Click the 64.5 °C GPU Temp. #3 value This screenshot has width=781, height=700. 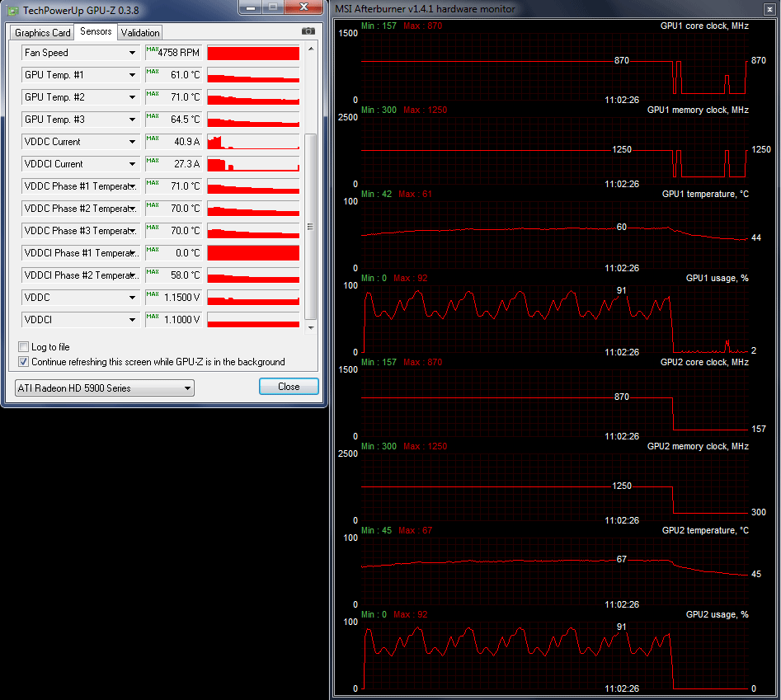click(186, 120)
